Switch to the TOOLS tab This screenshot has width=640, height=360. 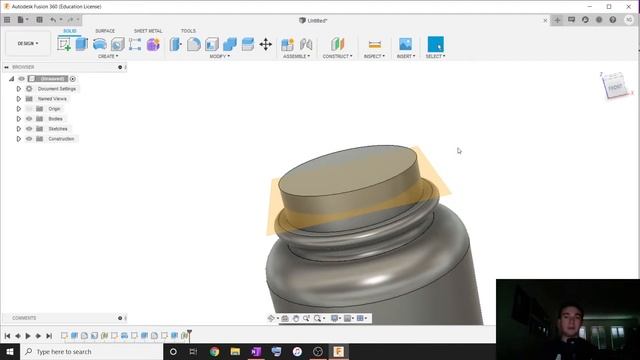(188, 31)
